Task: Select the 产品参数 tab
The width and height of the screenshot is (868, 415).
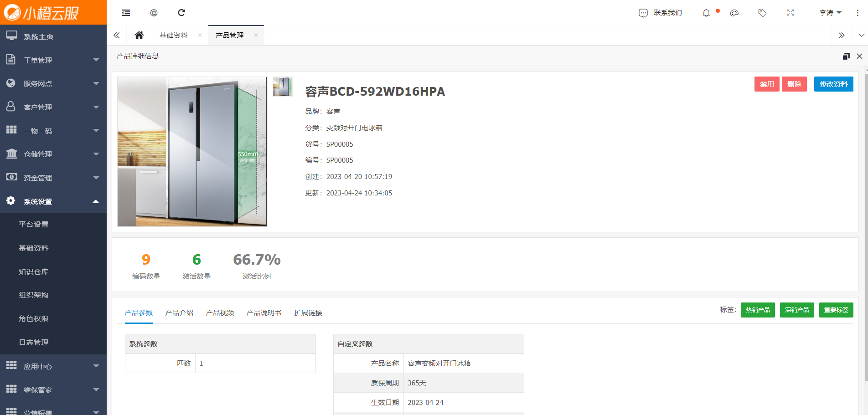Action: (x=139, y=313)
